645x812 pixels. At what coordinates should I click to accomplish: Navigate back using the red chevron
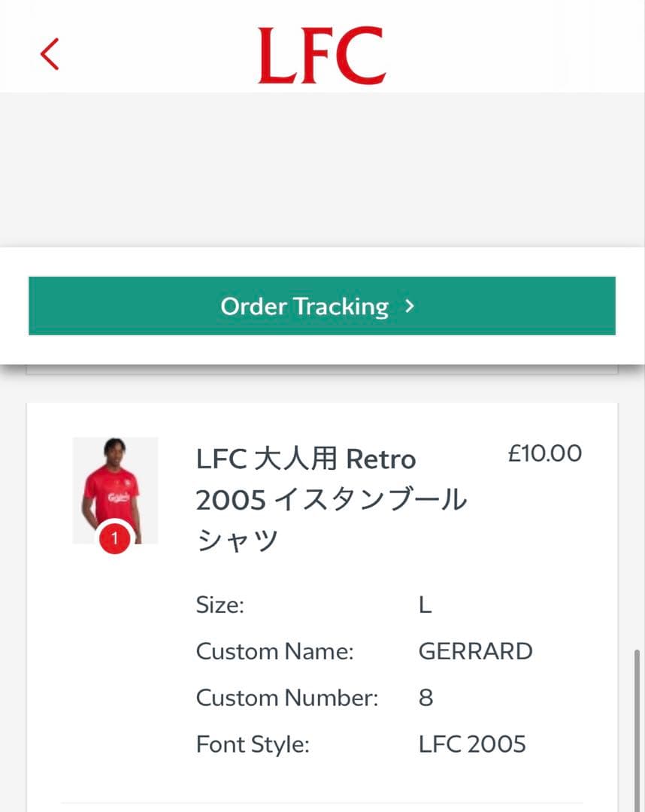pyautogui.click(x=50, y=54)
